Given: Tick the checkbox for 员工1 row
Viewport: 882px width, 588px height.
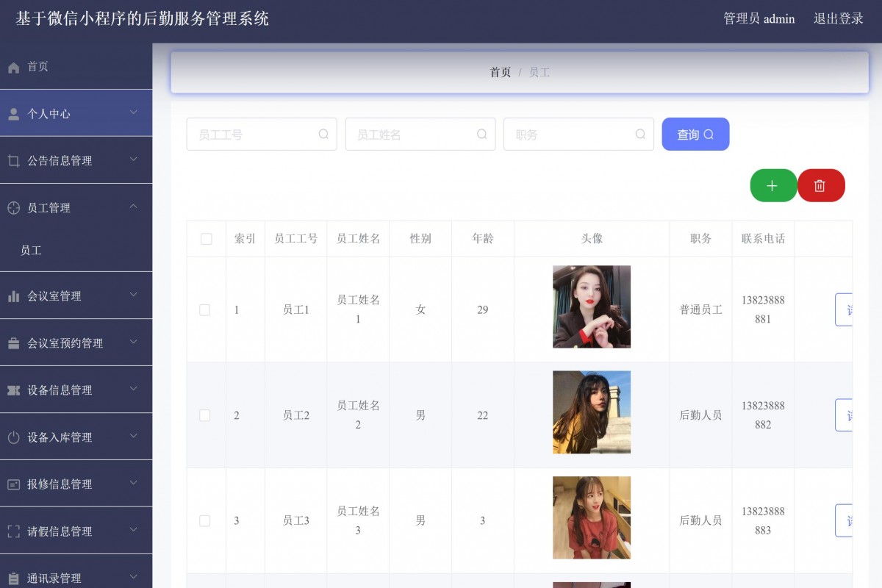Looking at the screenshot, I should 206,309.
